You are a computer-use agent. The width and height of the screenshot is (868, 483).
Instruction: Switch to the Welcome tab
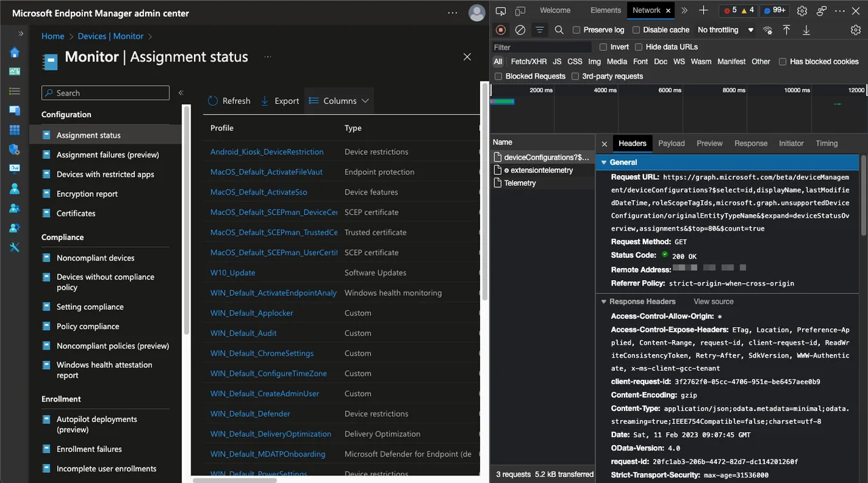click(555, 10)
